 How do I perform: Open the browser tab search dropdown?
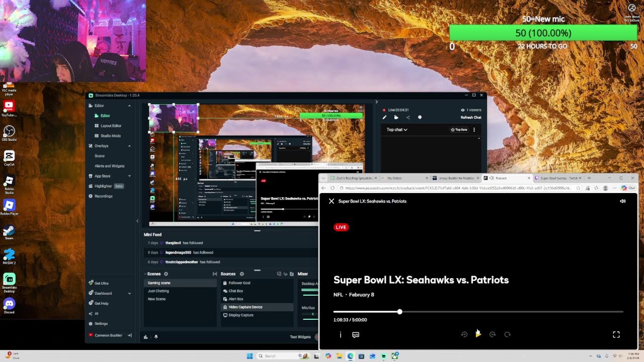(324, 178)
